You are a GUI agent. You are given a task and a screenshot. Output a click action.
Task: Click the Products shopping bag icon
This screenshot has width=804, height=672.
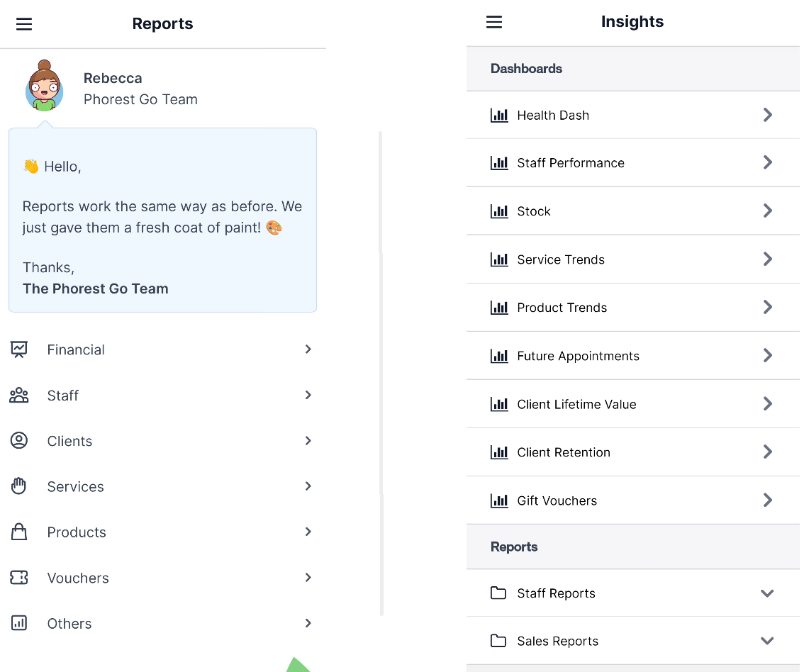(19, 532)
